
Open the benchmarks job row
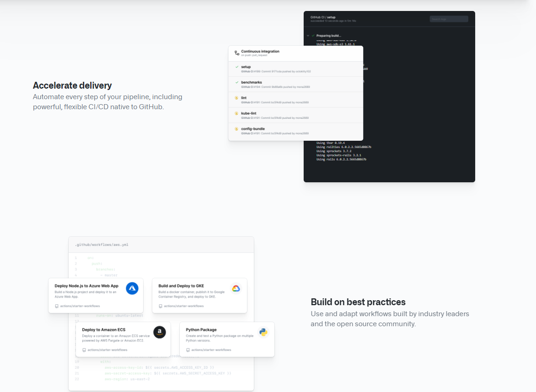pyautogui.click(x=296, y=85)
